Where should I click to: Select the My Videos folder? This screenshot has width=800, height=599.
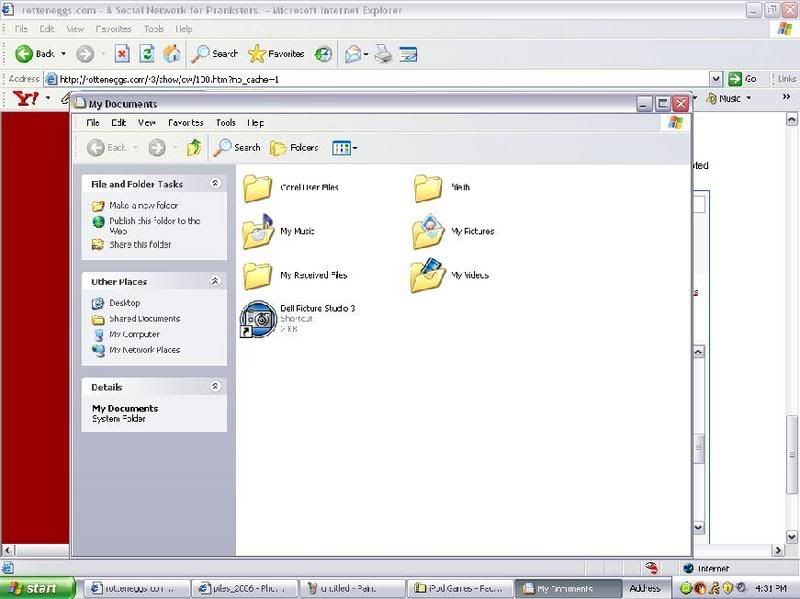pos(449,276)
